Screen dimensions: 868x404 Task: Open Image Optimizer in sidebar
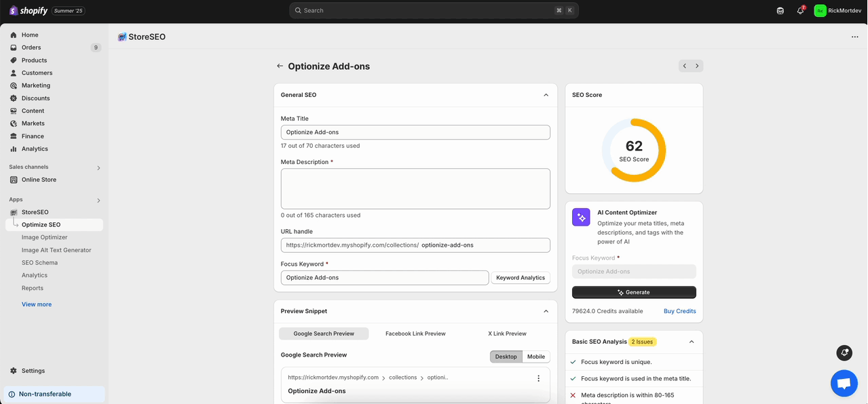click(x=45, y=237)
